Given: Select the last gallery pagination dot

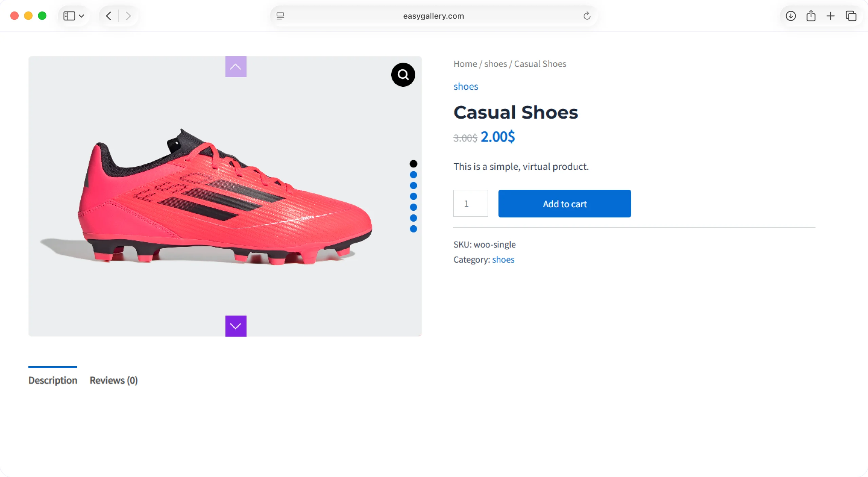Looking at the screenshot, I should tap(413, 229).
